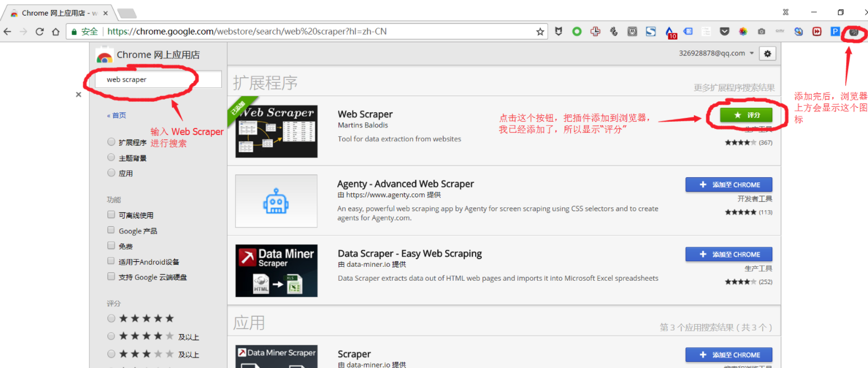The width and height of the screenshot is (868, 368).
Task: Expand the 326928878@qq.com account dropdown
Action: tap(716, 53)
